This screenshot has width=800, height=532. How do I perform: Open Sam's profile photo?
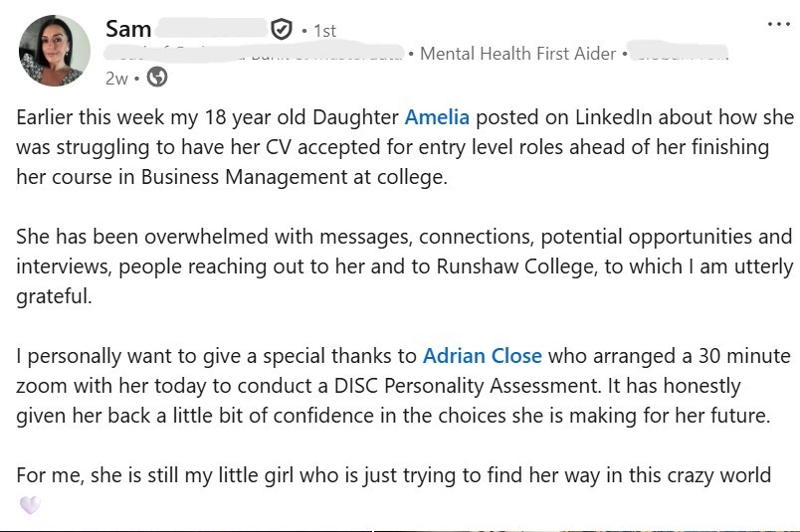coord(54,51)
